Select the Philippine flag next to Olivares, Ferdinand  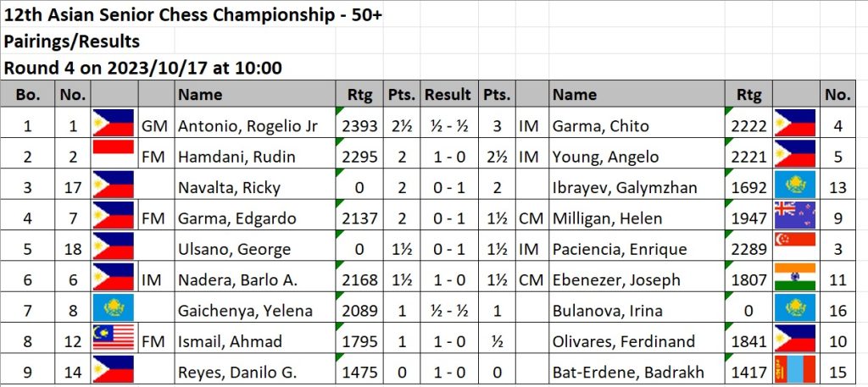[794, 340]
